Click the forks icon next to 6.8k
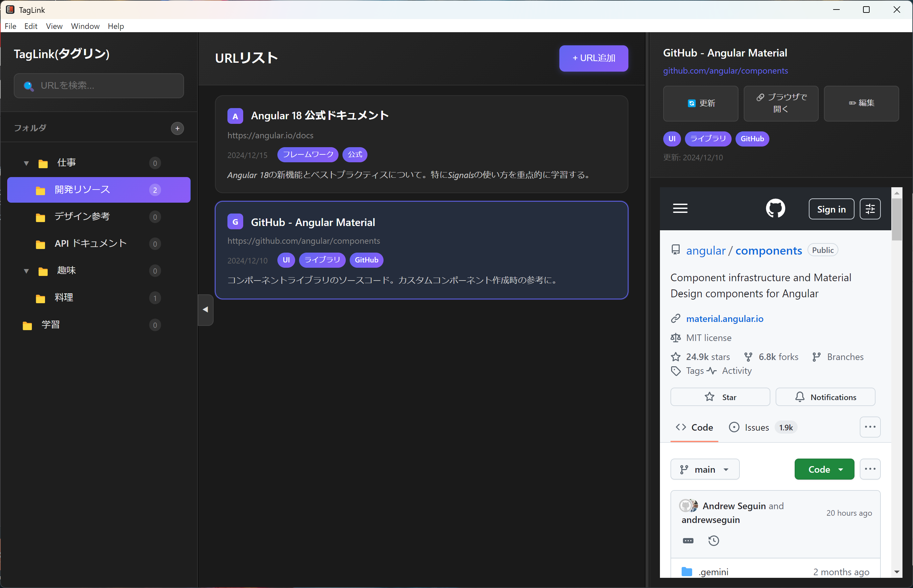 tap(748, 357)
